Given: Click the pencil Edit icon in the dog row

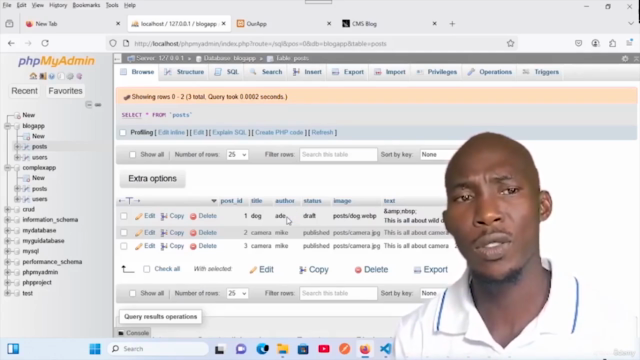Looking at the screenshot, I should point(139,216).
